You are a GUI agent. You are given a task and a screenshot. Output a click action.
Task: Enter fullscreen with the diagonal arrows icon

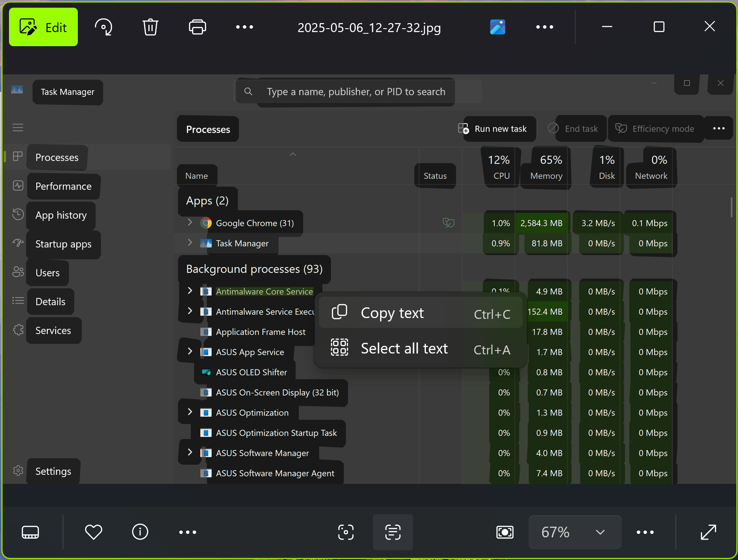click(708, 532)
